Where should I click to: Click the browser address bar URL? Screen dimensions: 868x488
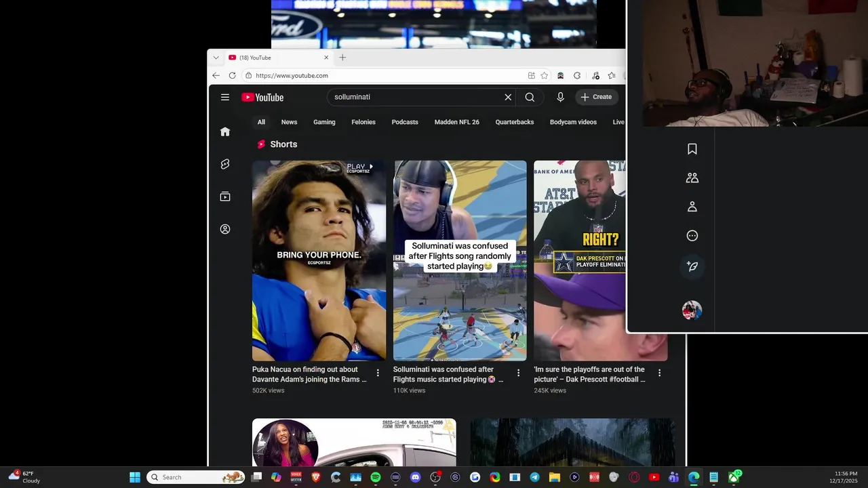point(292,75)
